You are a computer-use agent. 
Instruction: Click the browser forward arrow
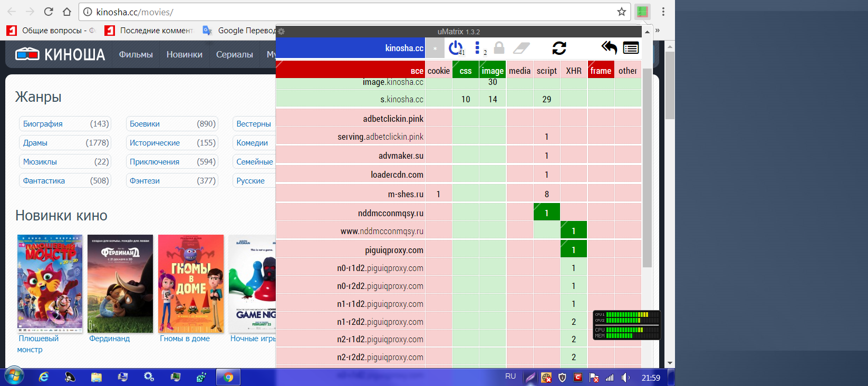[x=30, y=12]
